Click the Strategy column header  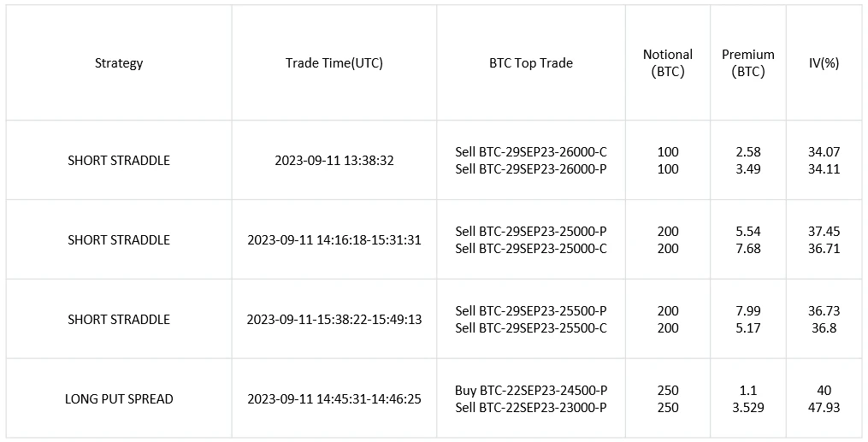tap(119, 63)
